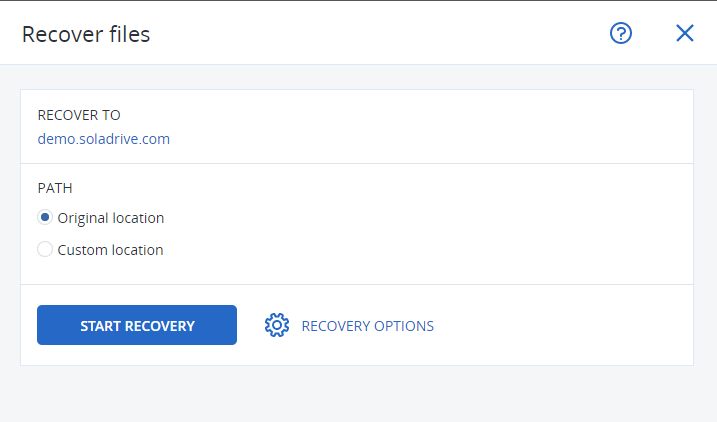Image resolution: width=717 pixels, height=422 pixels.
Task: Open help via question mark icon
Action: click(x=621, y=33)
